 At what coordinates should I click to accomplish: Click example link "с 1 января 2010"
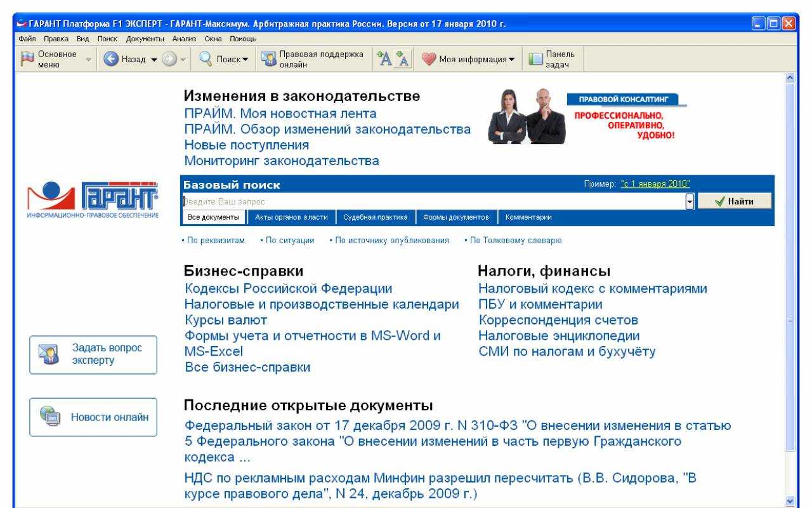(655, 185)
